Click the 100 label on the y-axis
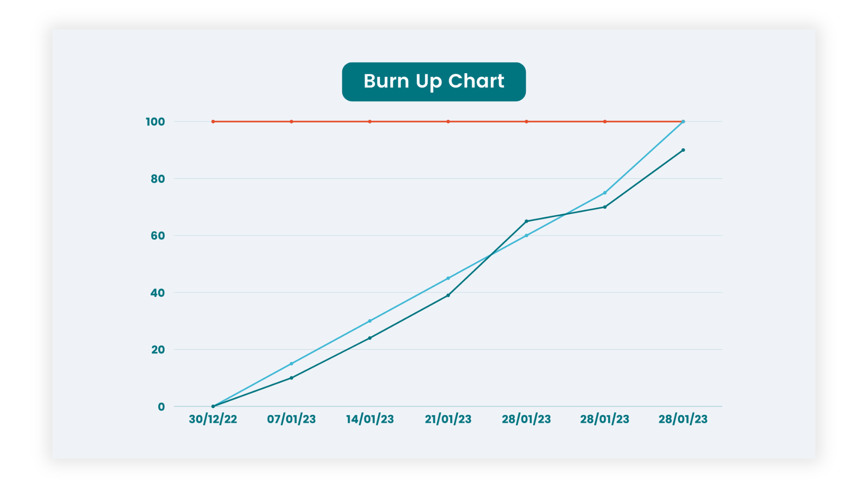Image resolution: width=868 pixels, height=488 pixels. tap(155, 122)
